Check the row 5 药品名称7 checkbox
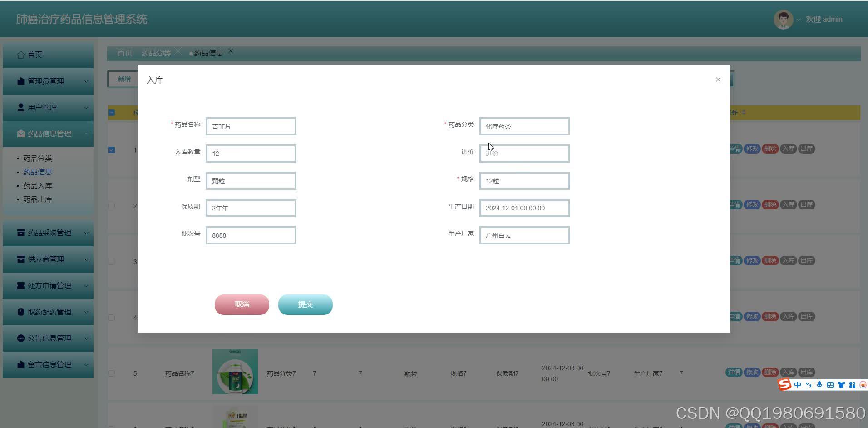The width and height of the screenshot is (868, 428). point(112,373)
